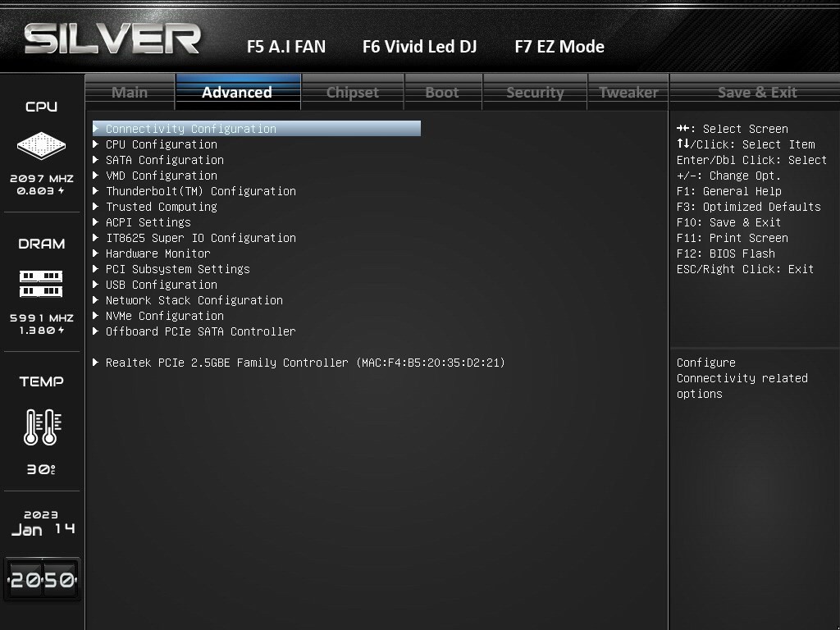
Task: Expand arrow beside ACPI Settings
Action: [x=96, y=221]
